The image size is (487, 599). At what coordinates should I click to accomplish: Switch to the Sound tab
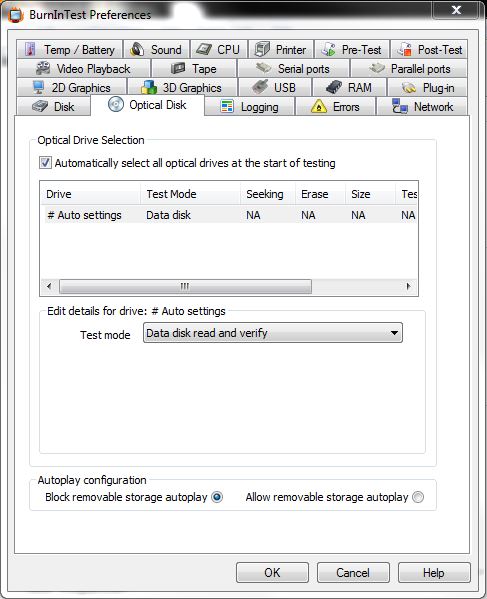pyautogui.click(x=157, y=49)
